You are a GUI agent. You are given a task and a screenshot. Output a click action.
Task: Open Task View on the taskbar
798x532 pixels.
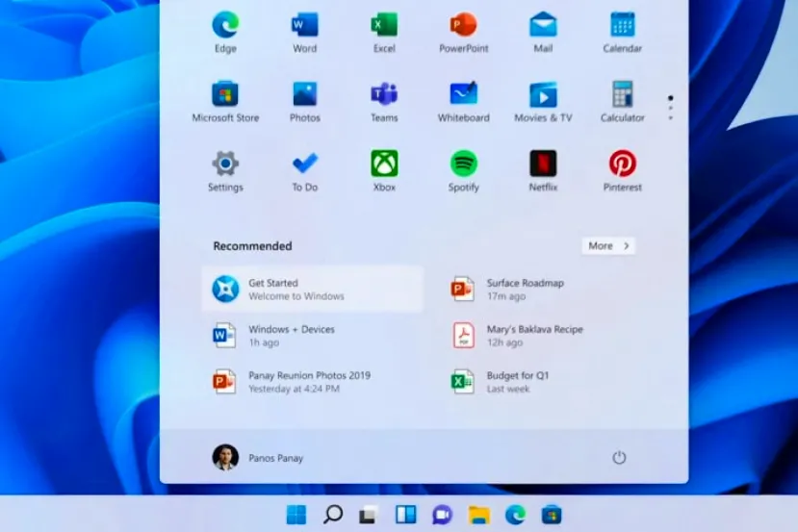369,515
